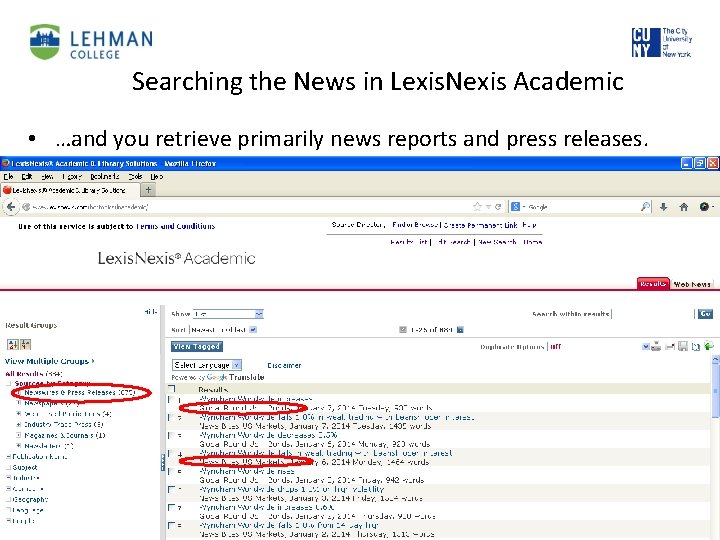Click the Firefox home icon
The width and height of the screenshot is (720, 540).
coord(684,207)
